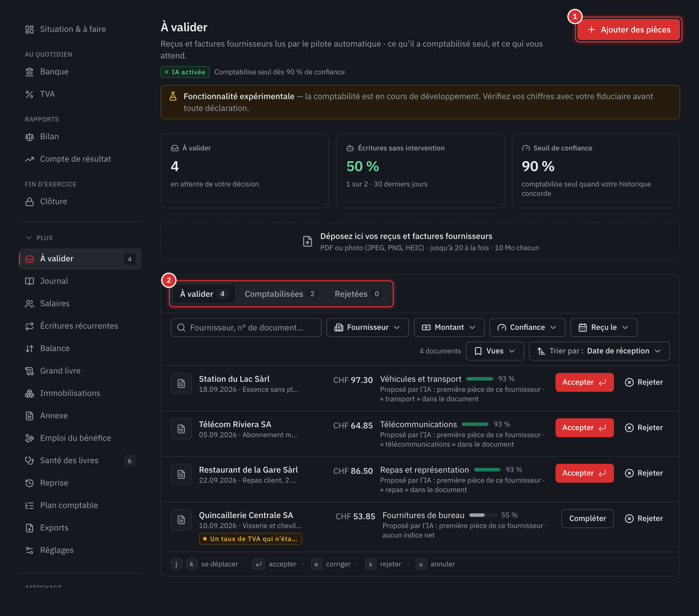699x616 pixels.
Task: Open the Grand livre icon
Action: [30, 371]
